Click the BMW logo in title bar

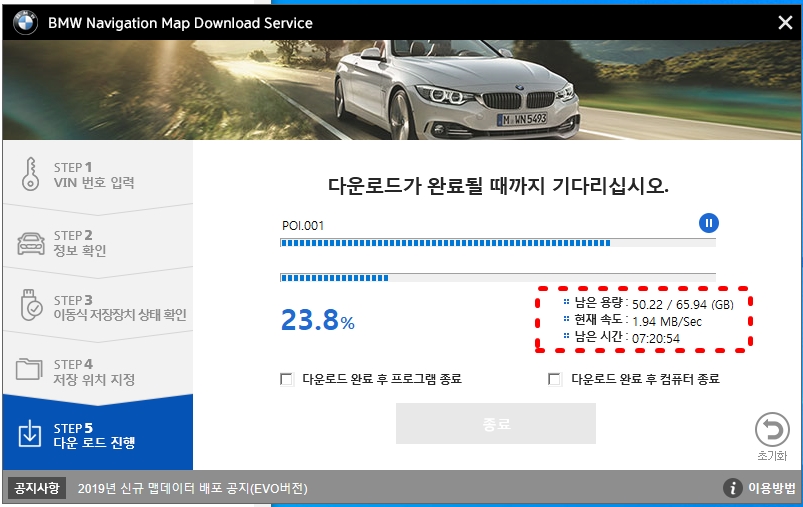point(25,23)
